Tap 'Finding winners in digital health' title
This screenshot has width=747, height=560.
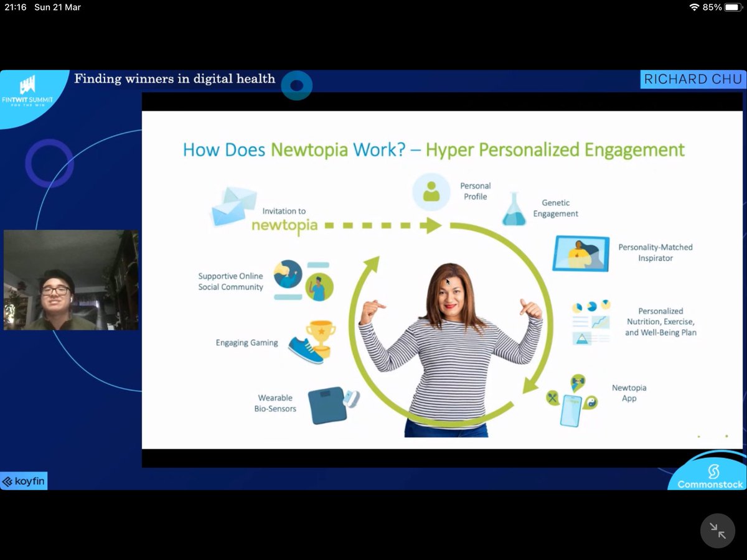click(174, 78)
